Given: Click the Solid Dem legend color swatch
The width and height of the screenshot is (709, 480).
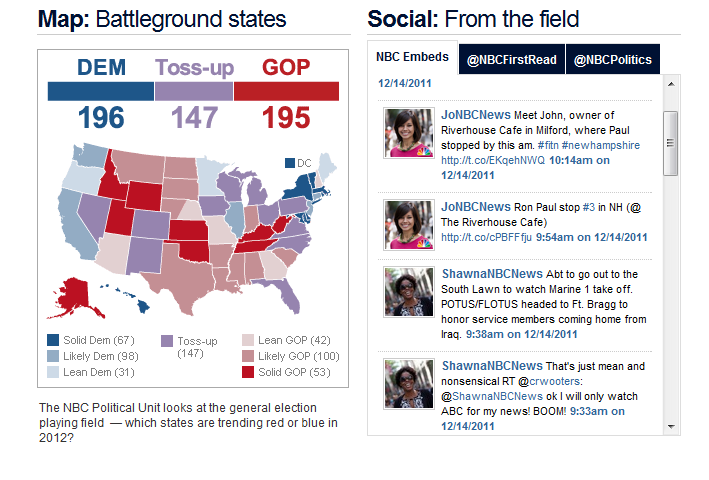Looking at the screenshot, I should click(54, 340).
